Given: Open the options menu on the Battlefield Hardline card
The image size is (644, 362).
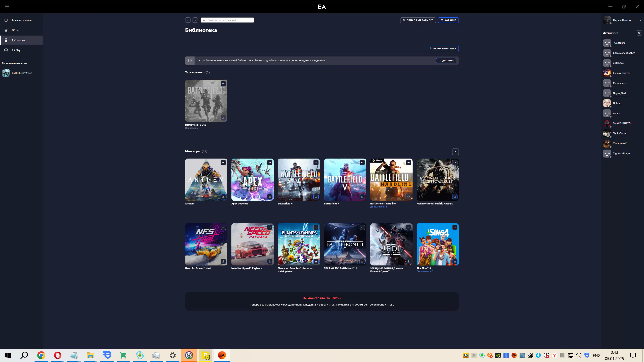Looking at the screenshot, I should pos(409,163).
